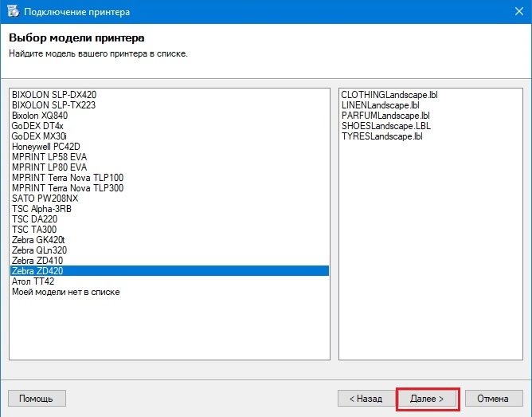Click the Далее > button
Image resolution: width=532 pixels, height=417 pixels.
(427, 399)
